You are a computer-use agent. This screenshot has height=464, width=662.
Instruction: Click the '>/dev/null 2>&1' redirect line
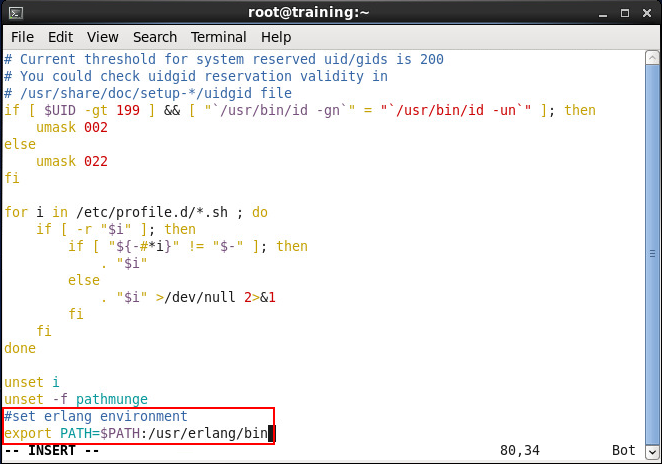click(188, 297)
